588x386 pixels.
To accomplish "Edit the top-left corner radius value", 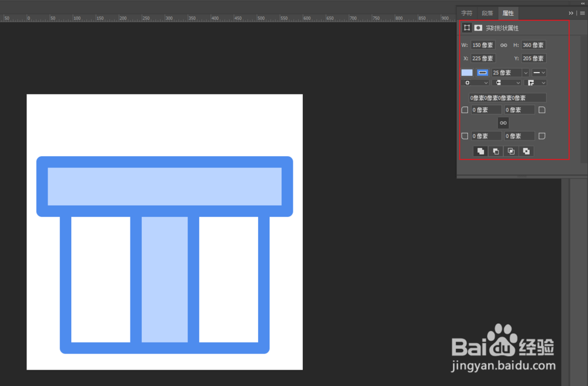I will (x=486, y=110).
